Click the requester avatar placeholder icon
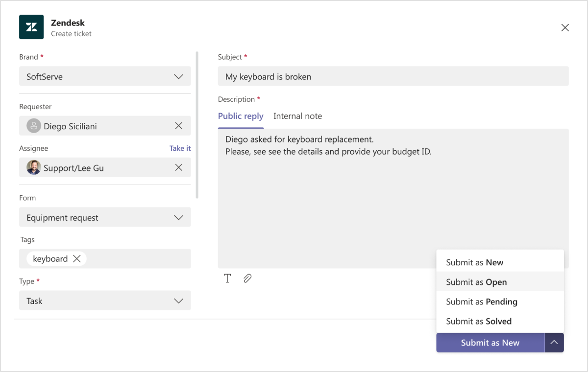Screen dimensions: 588x372 pos(33,125)
